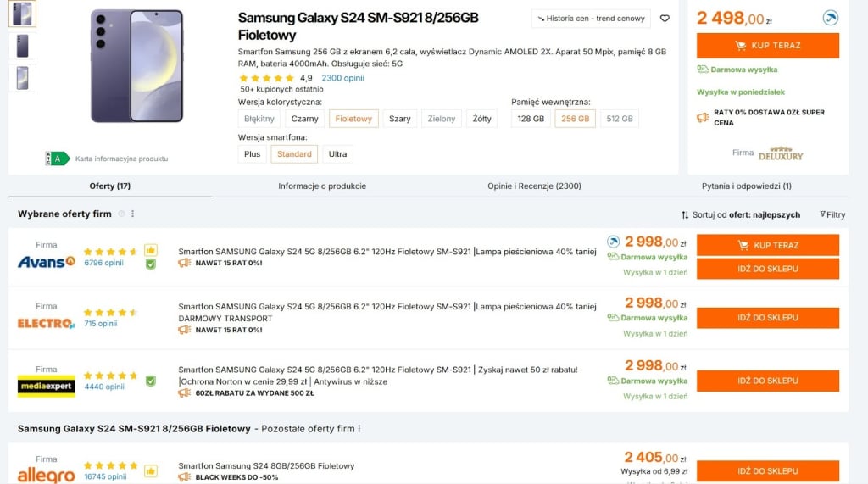Expand the Pozostałe oferty firm options menu
Viewport: 868px width, 484px height.
359,429
